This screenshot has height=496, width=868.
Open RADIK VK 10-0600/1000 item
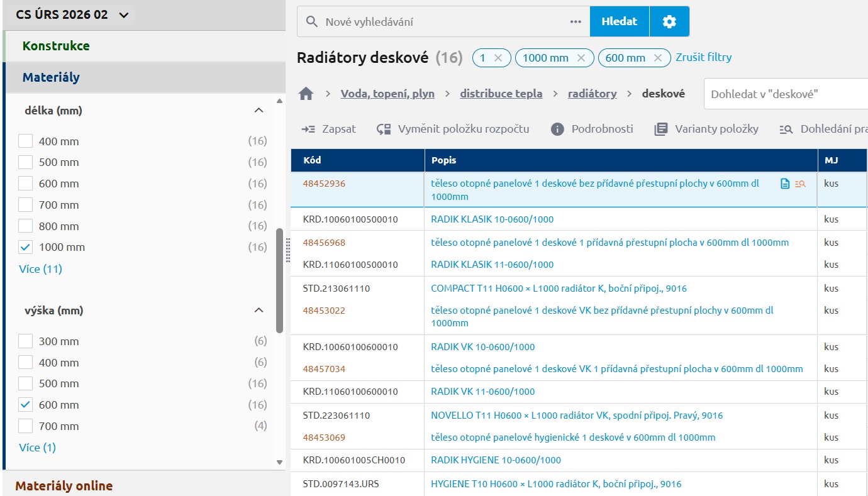(x=483, y=347)
